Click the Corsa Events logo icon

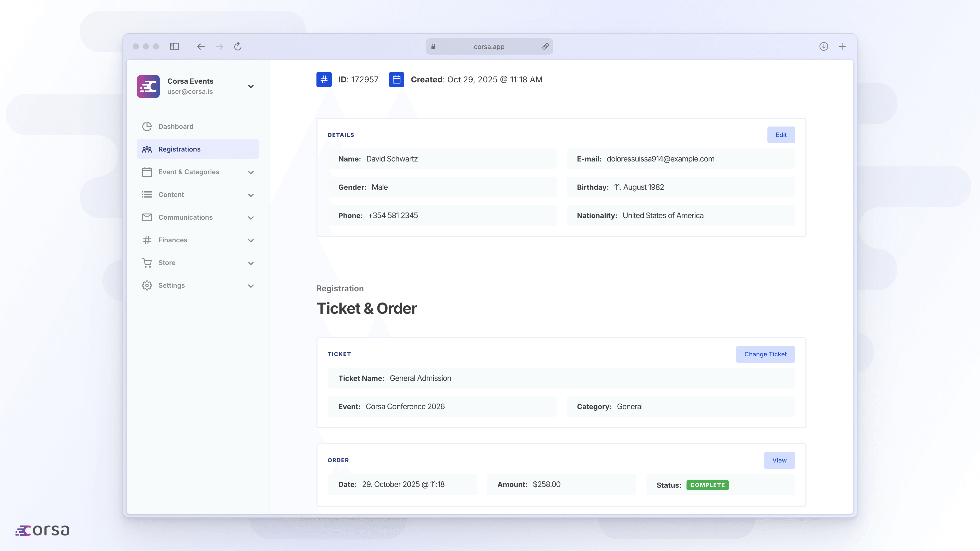coord(148,86)
